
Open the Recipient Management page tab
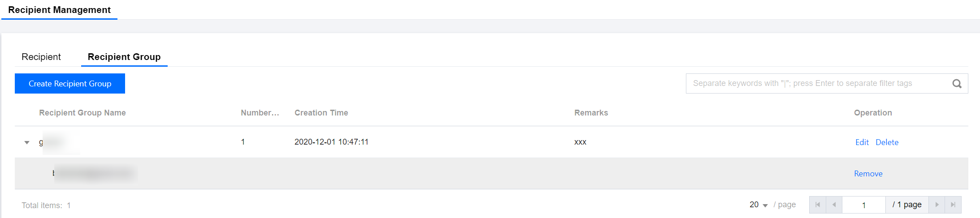pos(59,10)
